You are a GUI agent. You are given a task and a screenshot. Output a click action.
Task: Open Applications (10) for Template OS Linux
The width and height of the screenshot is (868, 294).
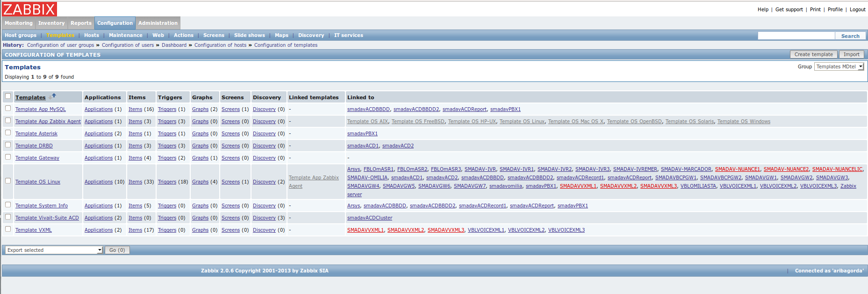point(99,182)
